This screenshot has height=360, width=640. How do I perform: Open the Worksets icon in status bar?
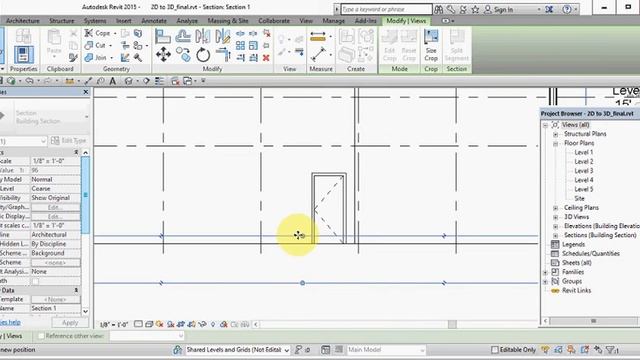pos(178,350)
